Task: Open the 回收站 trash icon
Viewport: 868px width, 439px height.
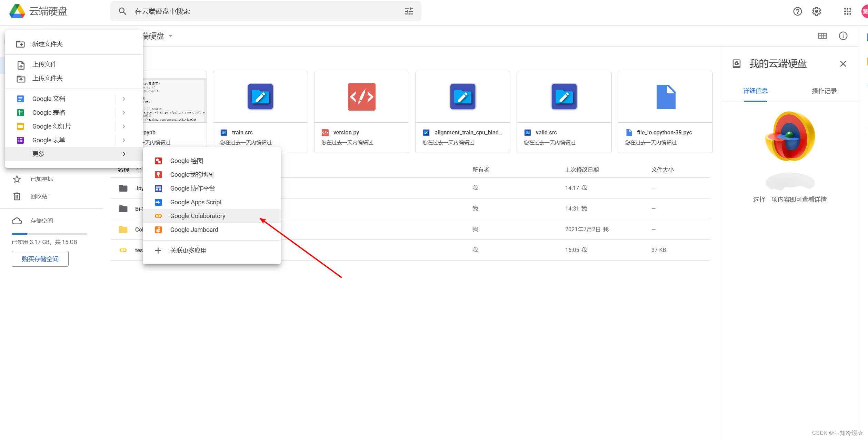Action: click(17, 196)
